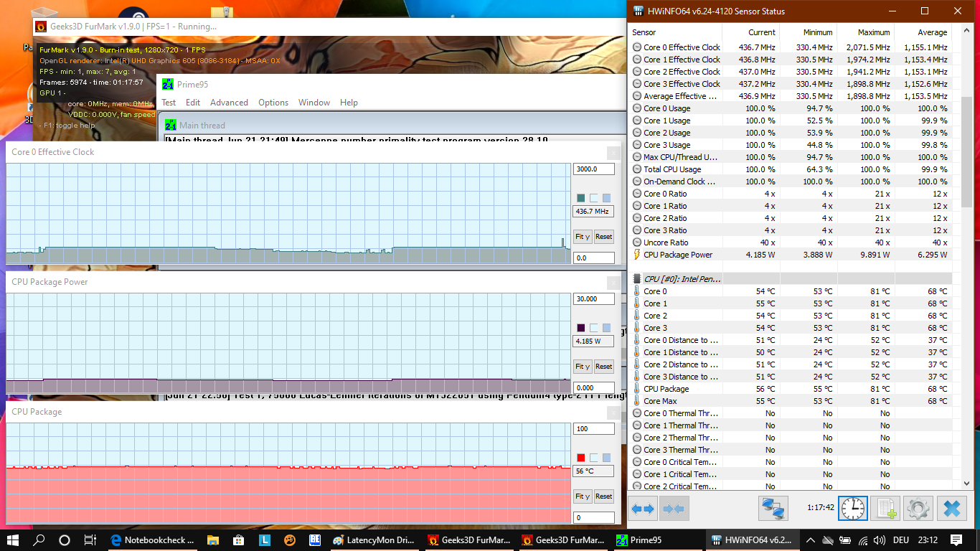Click the volume speaker icon in the system tray
Image resolution: width=980 pixels, height=551 pixels.
pos(881,540)
